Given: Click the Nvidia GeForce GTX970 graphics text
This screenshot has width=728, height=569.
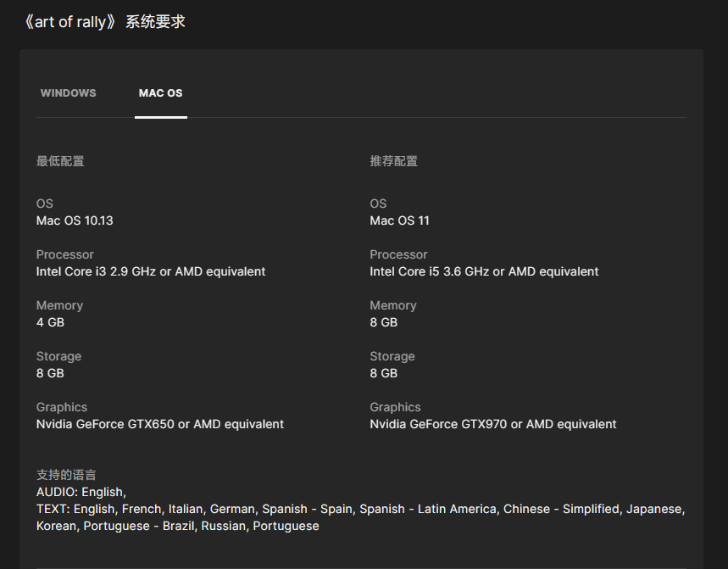Looking at the screenshot, I should click(x=493, y=424).
